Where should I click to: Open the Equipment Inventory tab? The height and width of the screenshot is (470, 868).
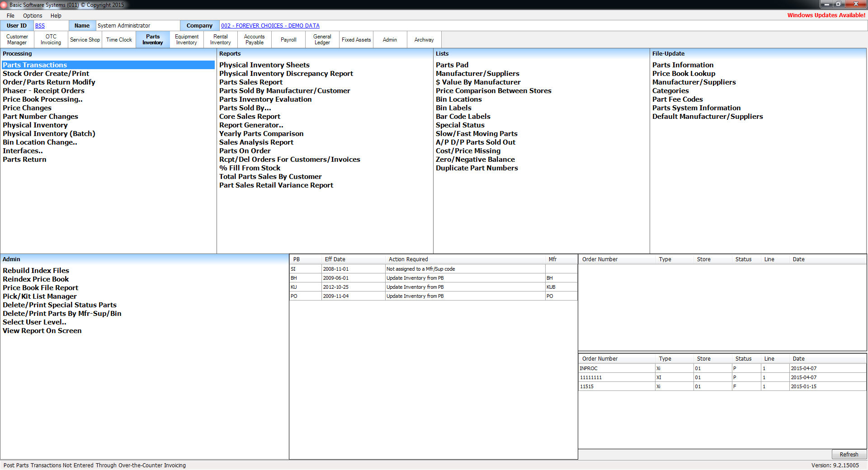click(x=187, y=40)
